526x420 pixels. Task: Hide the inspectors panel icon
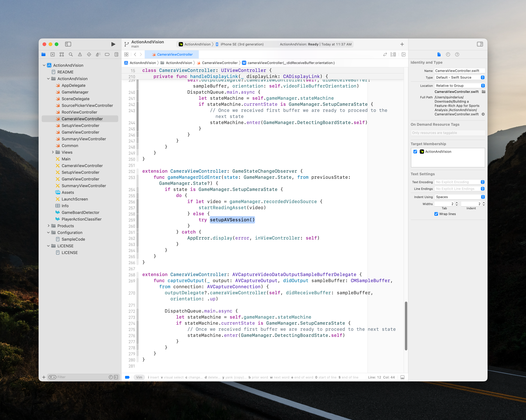click(x=480, y=44)
